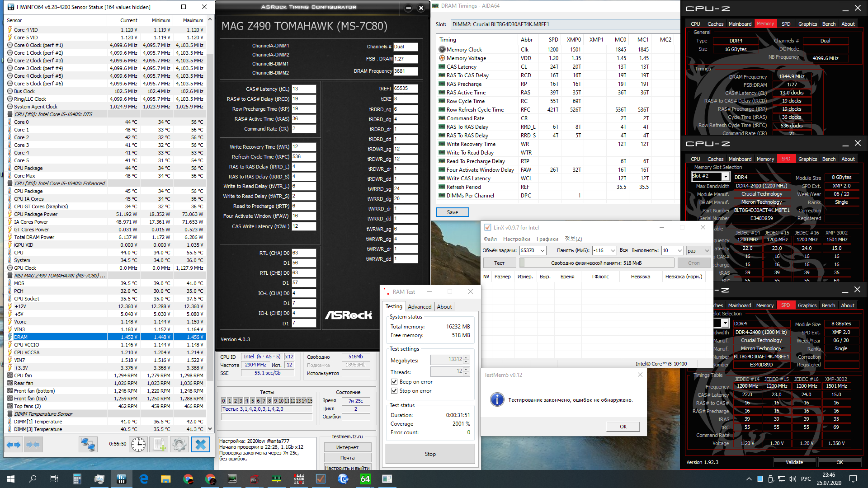Screen dimensions: 868x488
Task: Open the Mainboard tab in top CPU-Z window
Action: click(740, 24)
